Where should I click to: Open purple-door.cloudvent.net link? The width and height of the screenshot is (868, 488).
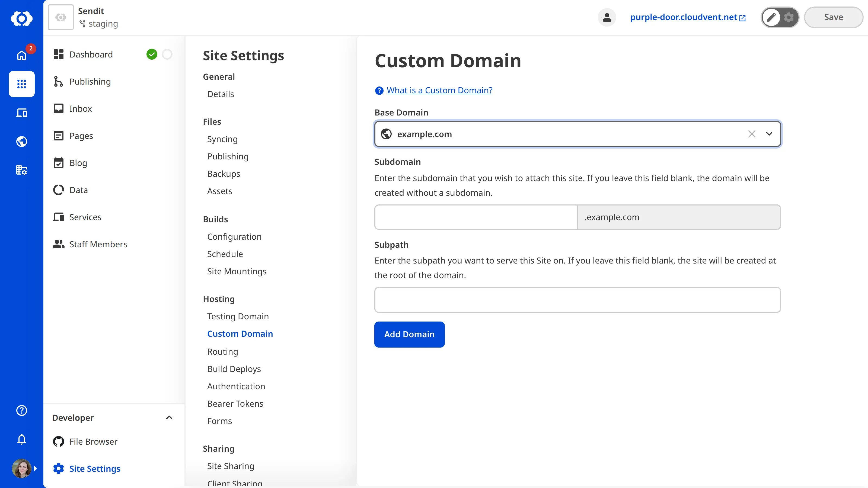(x=688, y=17)
